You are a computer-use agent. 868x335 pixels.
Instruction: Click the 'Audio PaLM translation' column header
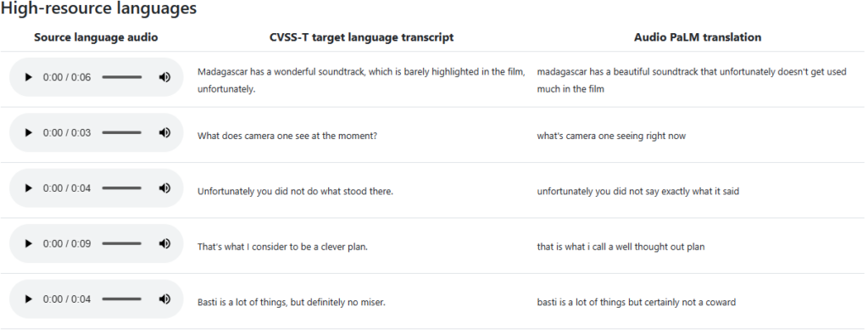click(698, 37)
